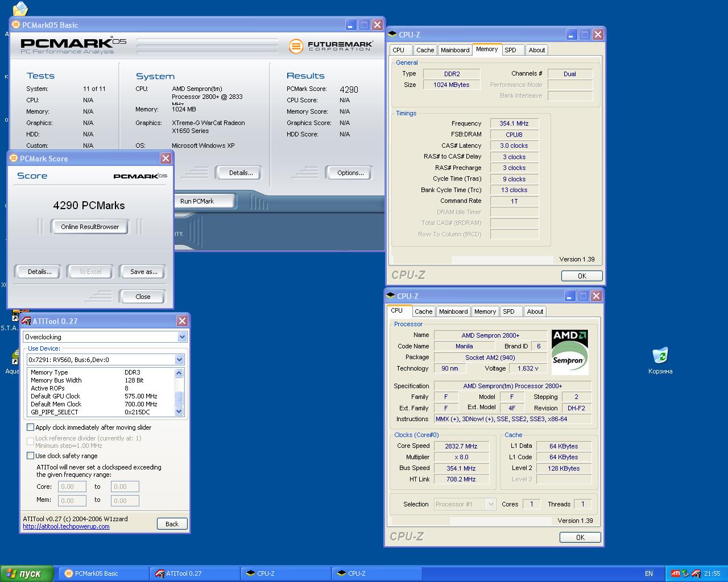Viewport: 728px width, 582px height.
Task: Open the Use Device RV560 dropdown
Action: (x=179, y=359)
